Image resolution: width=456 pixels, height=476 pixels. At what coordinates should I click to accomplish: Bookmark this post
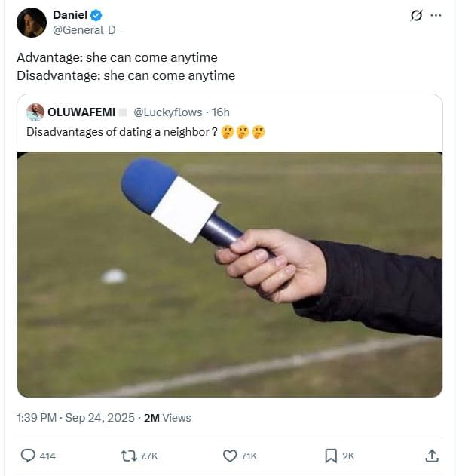click(330, 456)
